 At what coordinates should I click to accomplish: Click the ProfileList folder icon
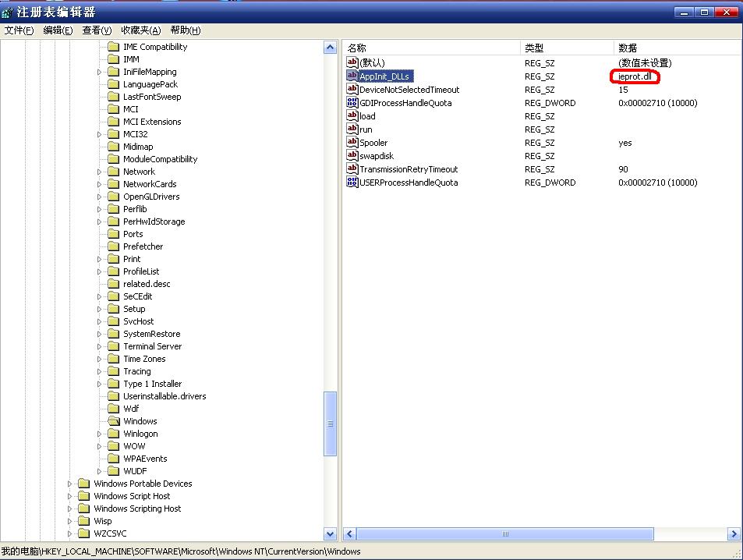point(113,271)
